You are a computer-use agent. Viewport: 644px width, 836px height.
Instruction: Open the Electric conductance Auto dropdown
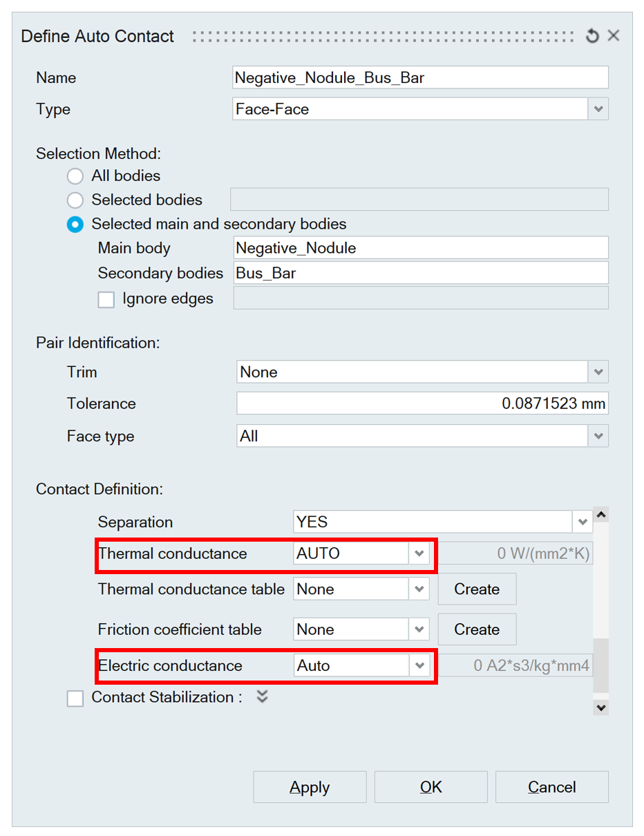[419, 666]
